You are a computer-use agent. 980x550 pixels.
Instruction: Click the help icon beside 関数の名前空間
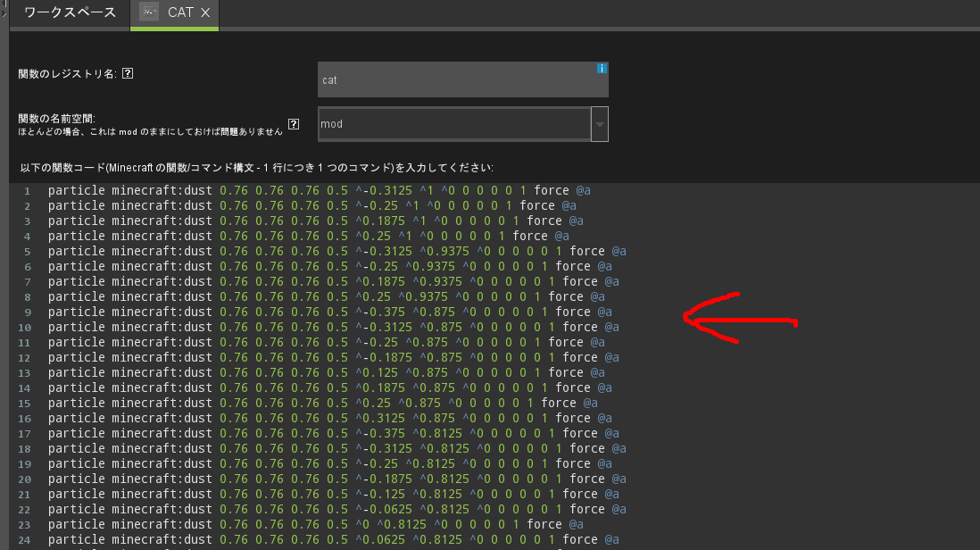point(294,124)
